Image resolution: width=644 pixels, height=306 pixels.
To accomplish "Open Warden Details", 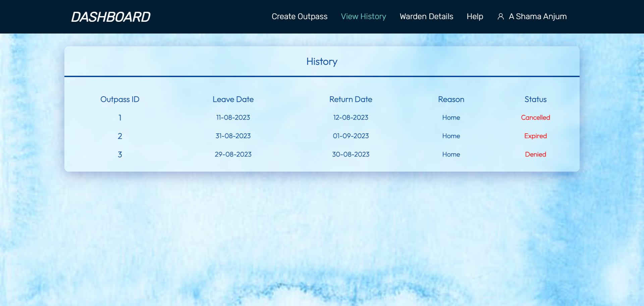I will (426, 16).
